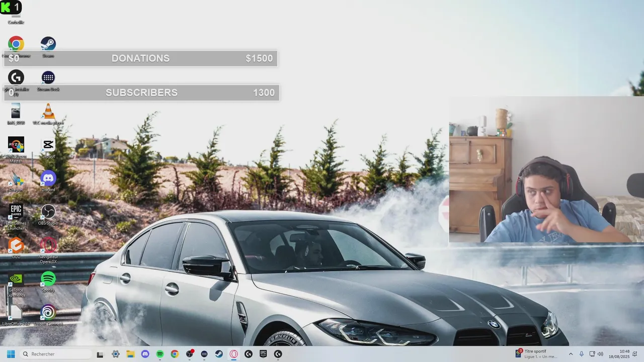
Task: Click the microphone tray icon
Action: coord(582,354)
